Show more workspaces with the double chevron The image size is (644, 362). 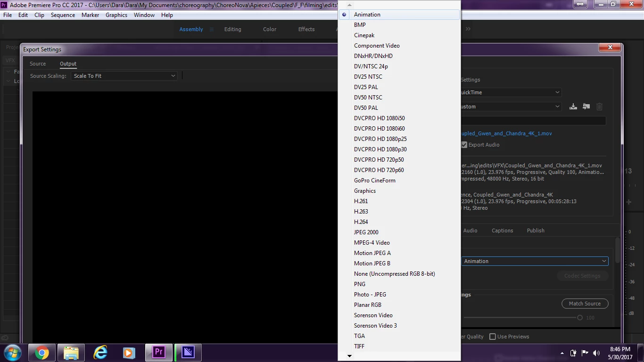[468, 29]
